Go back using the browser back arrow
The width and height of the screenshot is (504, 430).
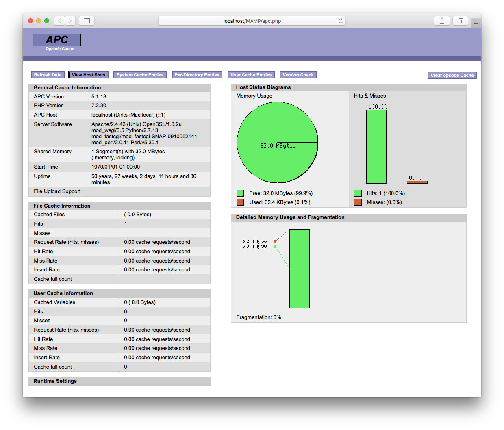(x=59, y=21)
